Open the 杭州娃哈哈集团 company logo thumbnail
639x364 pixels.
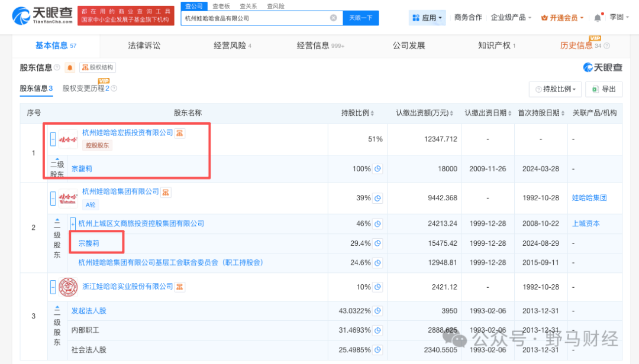coord(68,199)
